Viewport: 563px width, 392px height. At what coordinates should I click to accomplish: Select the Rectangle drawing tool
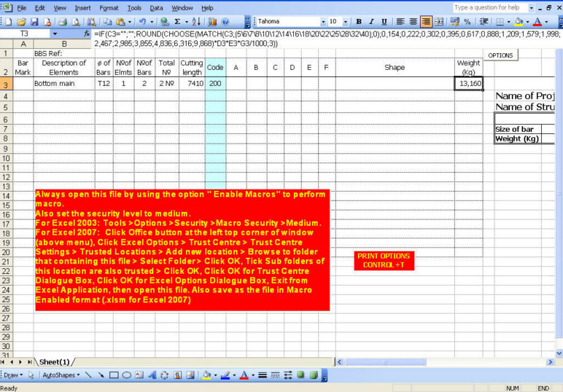[x=114, y=375]
